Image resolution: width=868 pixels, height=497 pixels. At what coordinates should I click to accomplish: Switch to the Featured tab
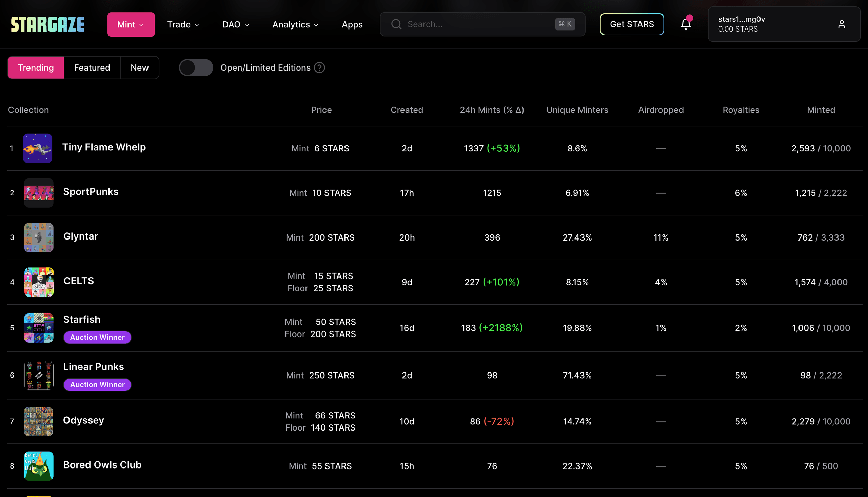click(x=92, y=68)
